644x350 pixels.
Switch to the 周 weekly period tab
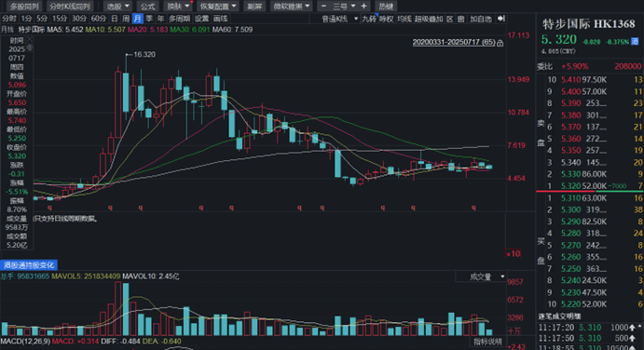pyautogui.click(x=126, y=19)
